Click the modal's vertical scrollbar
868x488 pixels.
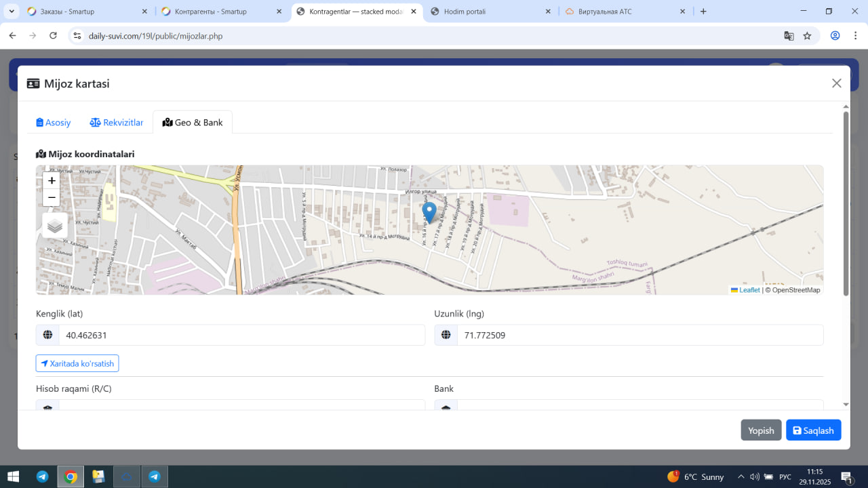point(846,203)
